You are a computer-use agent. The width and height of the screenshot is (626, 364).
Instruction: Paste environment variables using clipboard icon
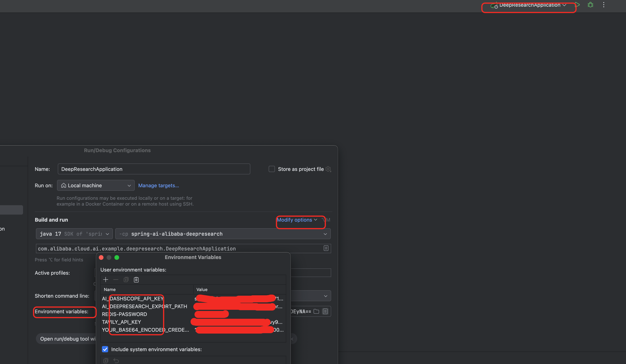pyautogui.click(x=136, y=280)
